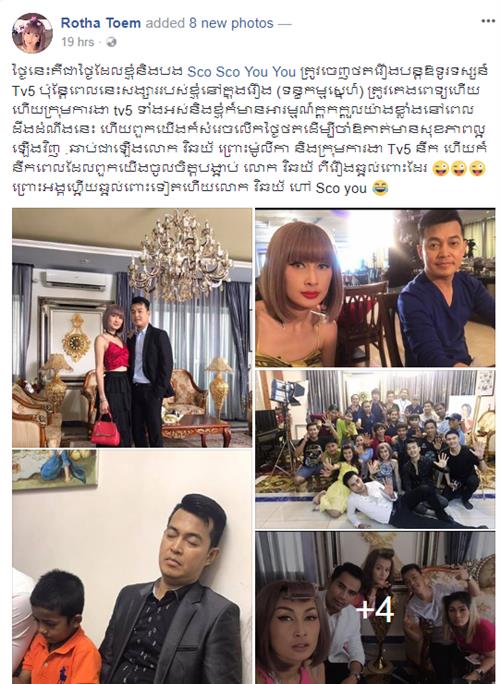Click the man in blue shirt in selfie
This screenshot has width=500, height=684.
pyautogui.click(x=445, y=290)
